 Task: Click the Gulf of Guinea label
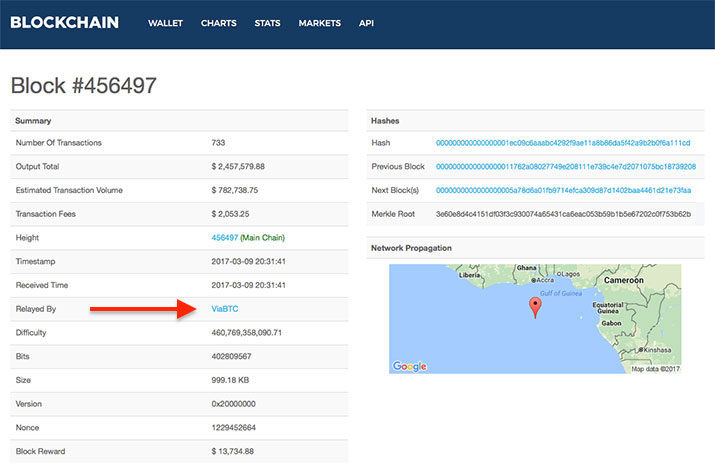561,293
